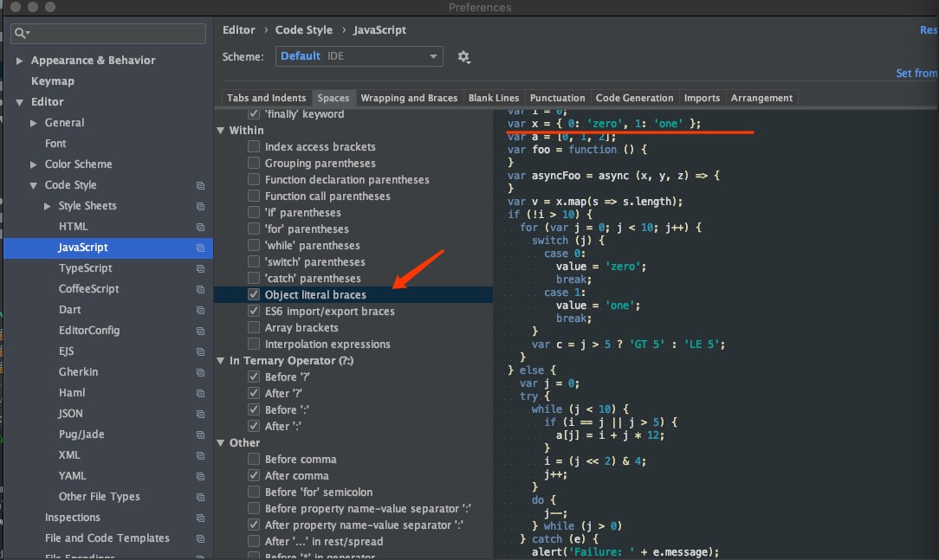Expand Appearance & Behavior section
The width and height of the screenshot is (939, 560).
(19, 61)
